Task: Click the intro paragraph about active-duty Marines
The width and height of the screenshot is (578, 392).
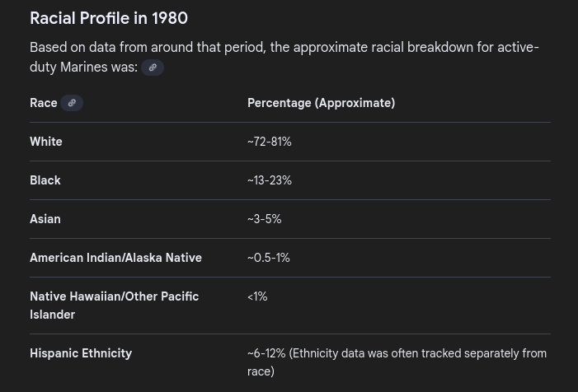Action: click(x=284, y=57)
